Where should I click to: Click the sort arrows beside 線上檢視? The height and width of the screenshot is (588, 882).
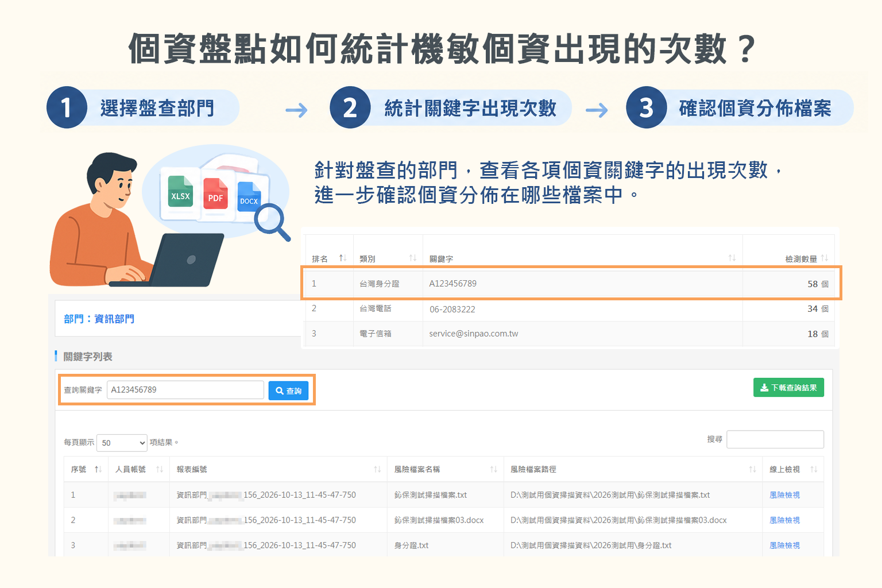pyautogui.click(x=814, y=469)
